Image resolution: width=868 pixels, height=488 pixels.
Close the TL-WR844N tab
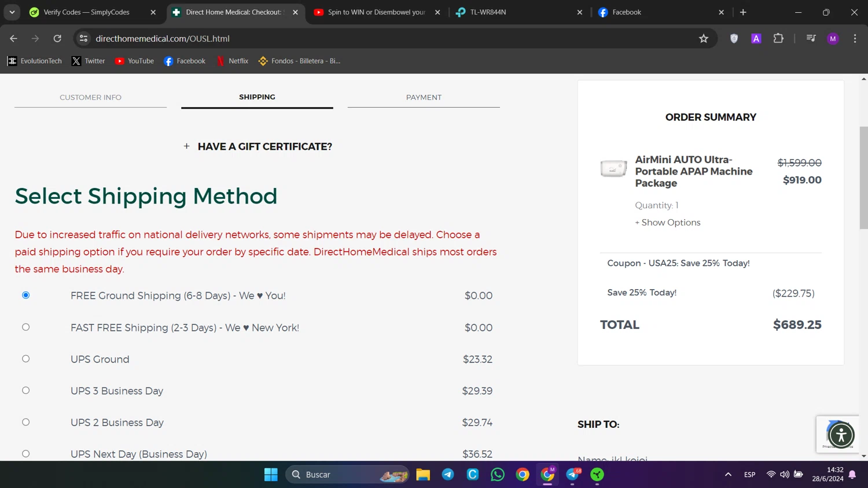580,12
